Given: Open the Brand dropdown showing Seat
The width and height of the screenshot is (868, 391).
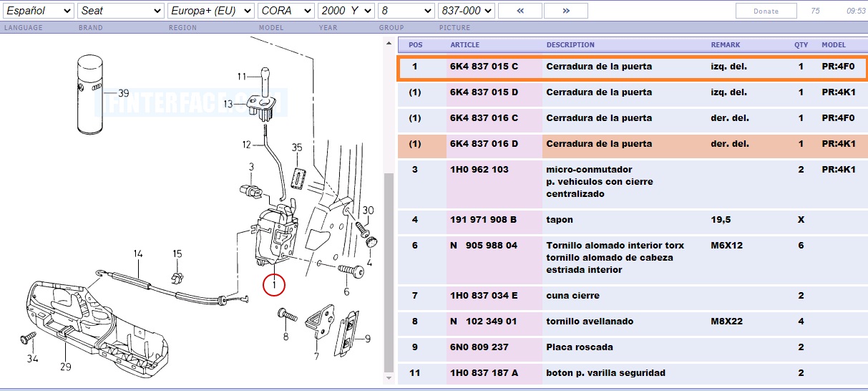Looking at the screenshot, I should (121, 11).
